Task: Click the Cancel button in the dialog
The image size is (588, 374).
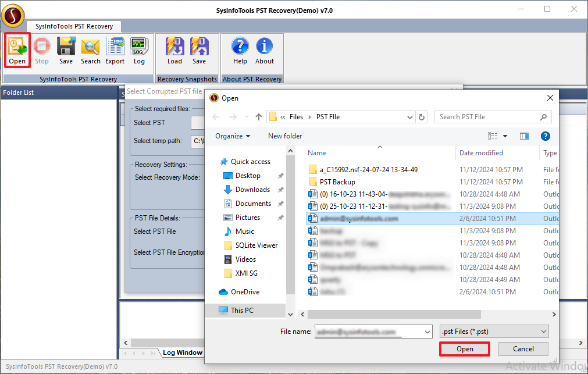Action: coord(523,349)
